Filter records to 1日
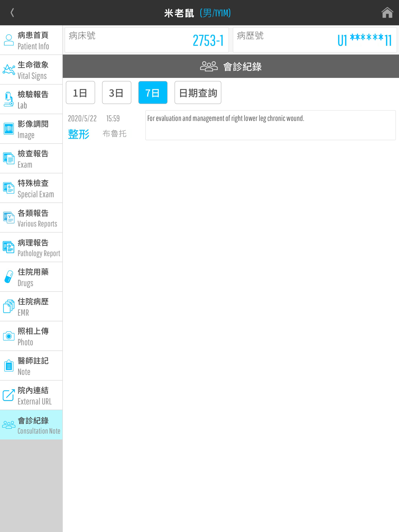399x532 pixels. click(80, 93)
